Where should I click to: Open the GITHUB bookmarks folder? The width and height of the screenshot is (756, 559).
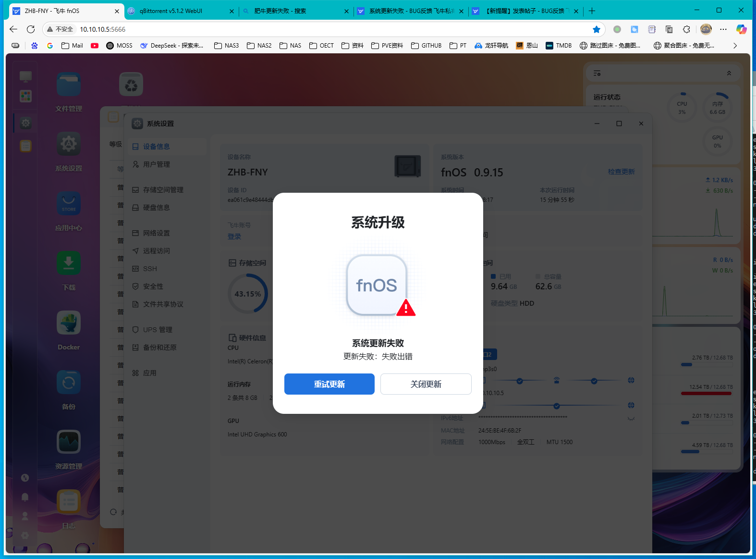click(x=426, y=46)
